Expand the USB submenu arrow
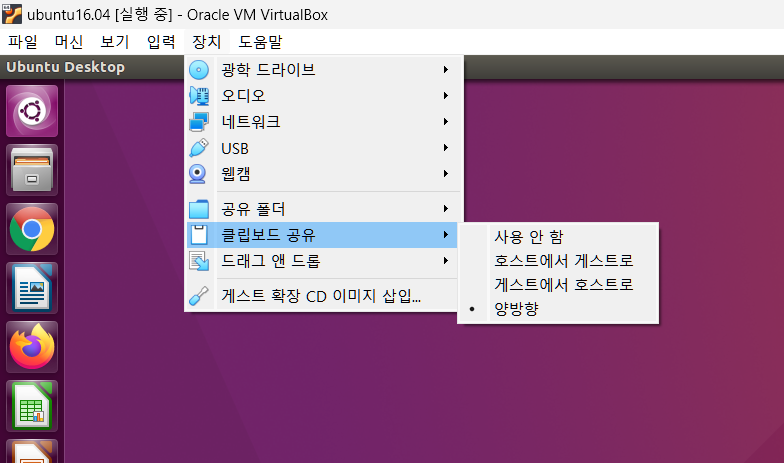 pos(446,148)
